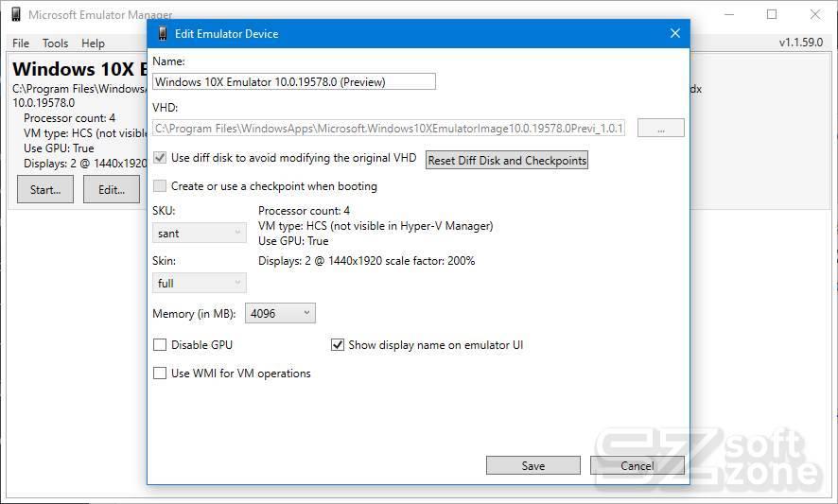Close the Edit Emulator Device dialog
The image size is (838, 504).
675,34
